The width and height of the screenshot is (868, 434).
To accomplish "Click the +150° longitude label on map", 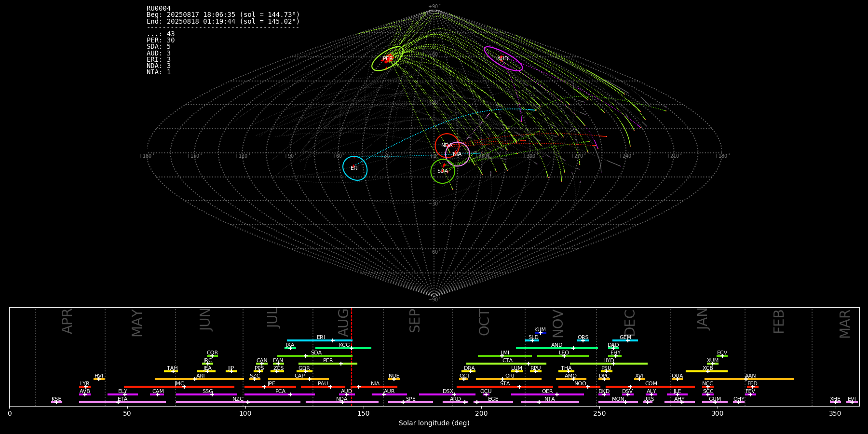I will click(193, 156).
